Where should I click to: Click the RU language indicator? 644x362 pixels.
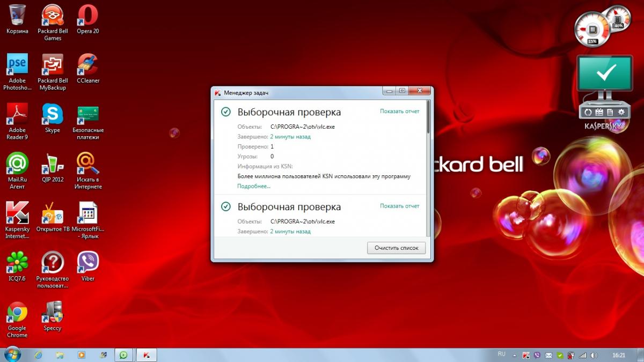tap(502, 354)
